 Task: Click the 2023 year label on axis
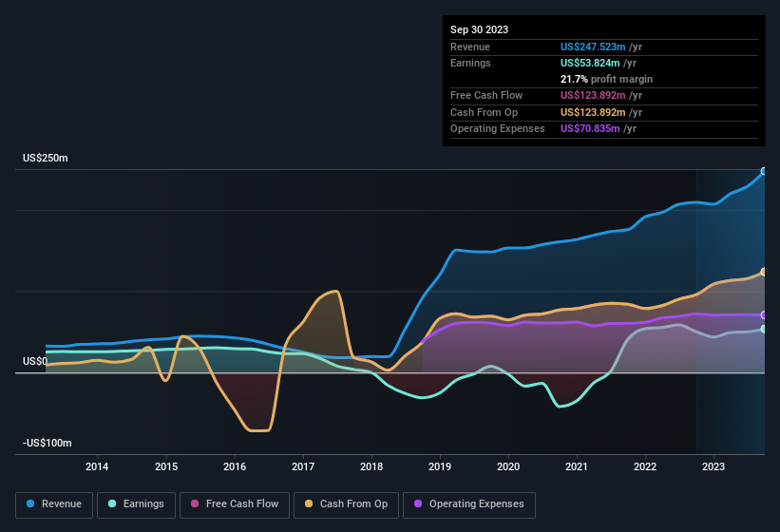[x=713, y=466]
